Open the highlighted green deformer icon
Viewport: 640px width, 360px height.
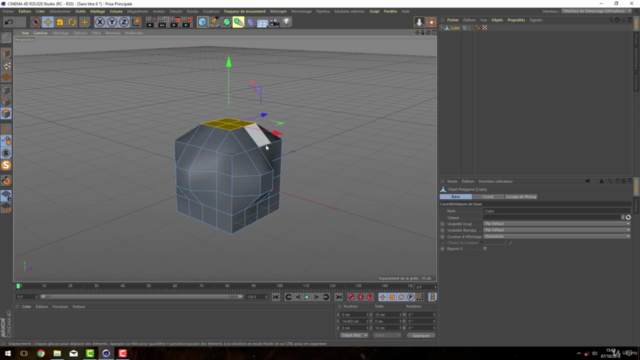(238, 22)
